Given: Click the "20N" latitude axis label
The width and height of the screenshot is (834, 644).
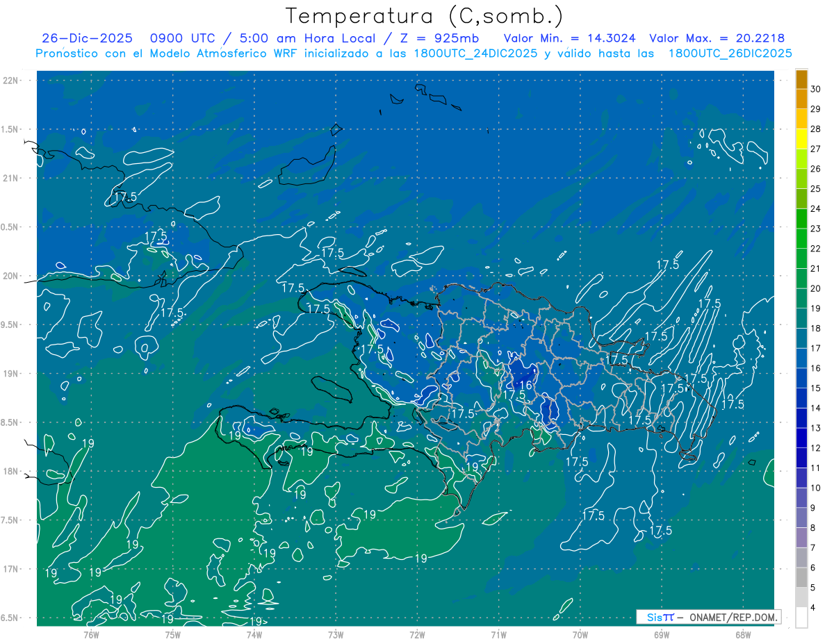Looking at the screenshot, I should tap(10, 276).
